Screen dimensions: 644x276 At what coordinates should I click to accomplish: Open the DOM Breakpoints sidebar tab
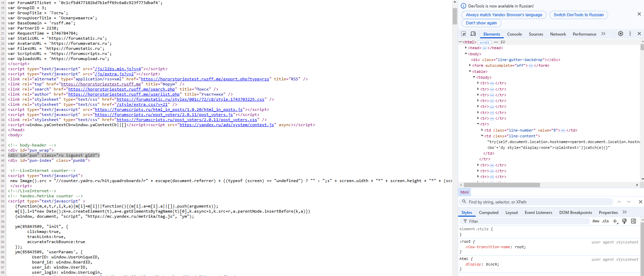click(x=576, y=213)
